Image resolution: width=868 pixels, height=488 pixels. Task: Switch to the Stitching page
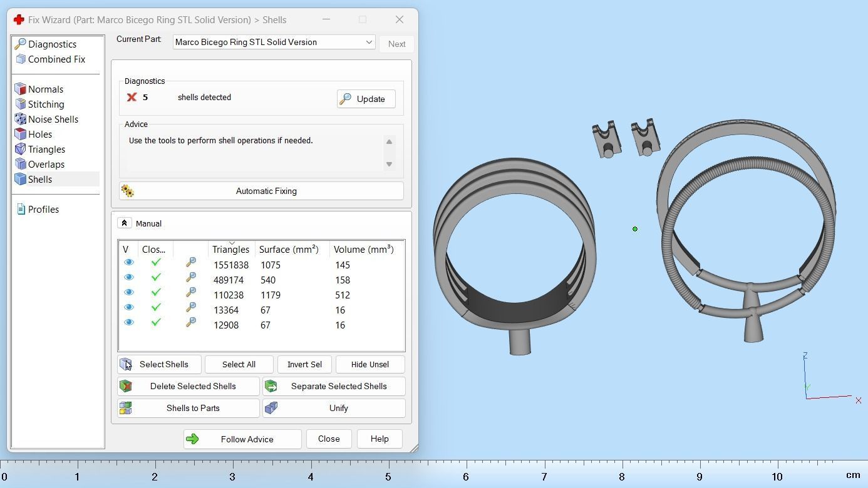46,104
